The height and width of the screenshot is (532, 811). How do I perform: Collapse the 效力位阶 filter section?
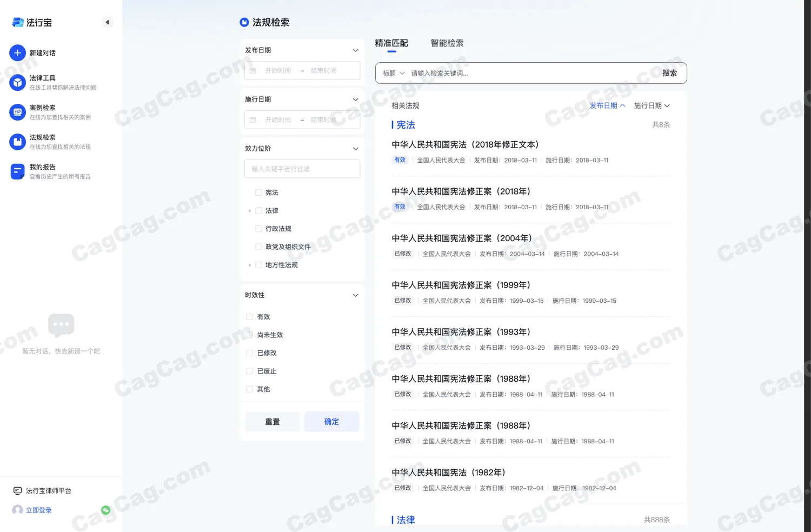(356, 149)
